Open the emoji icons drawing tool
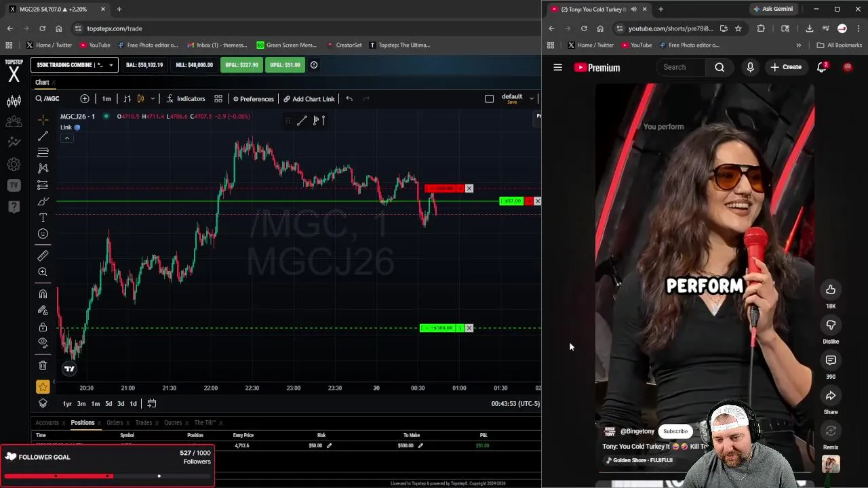Screen dimensions: 868x488 pyautogui.click(x=43, y=234)
